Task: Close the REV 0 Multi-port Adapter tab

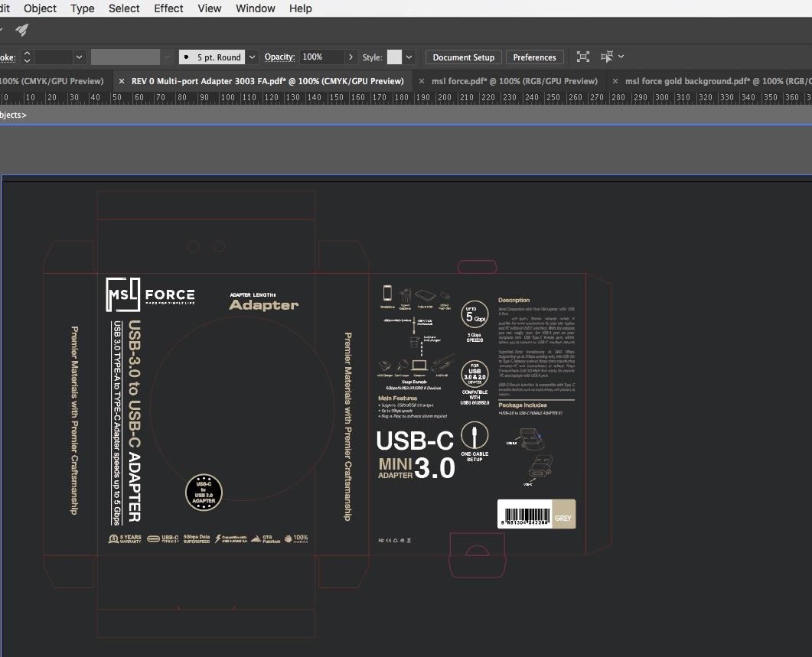Action: tap(122, 81)
